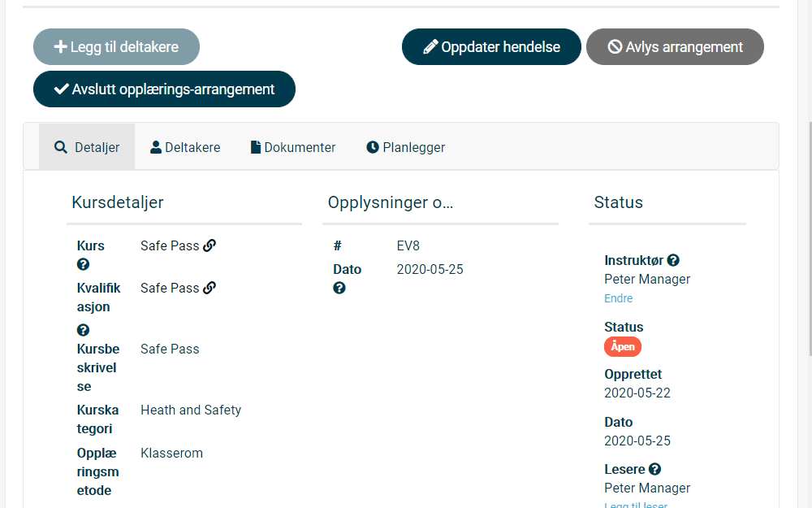Screen dimensions: 812x508
Task: Click the Kursdetaljer heading
Action: tap(118, 202)
